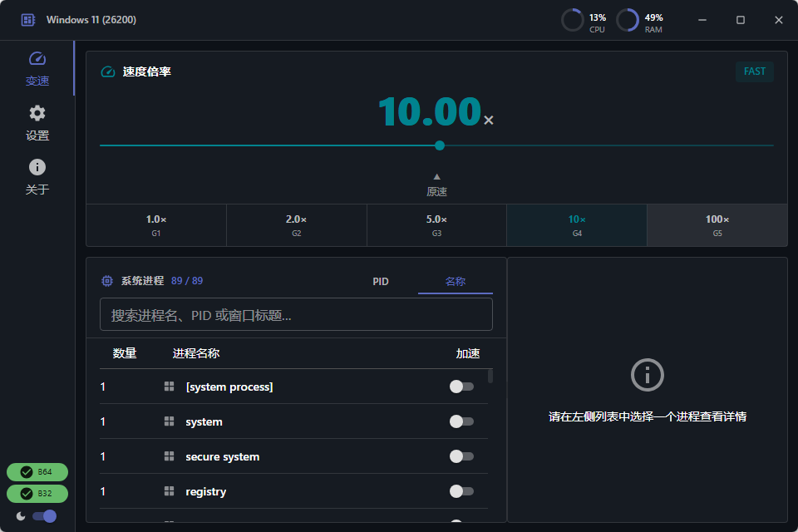Screen dimensions: 798x532
Task: Select the 2.0× G2 speed preset
Action: (297, 225)
